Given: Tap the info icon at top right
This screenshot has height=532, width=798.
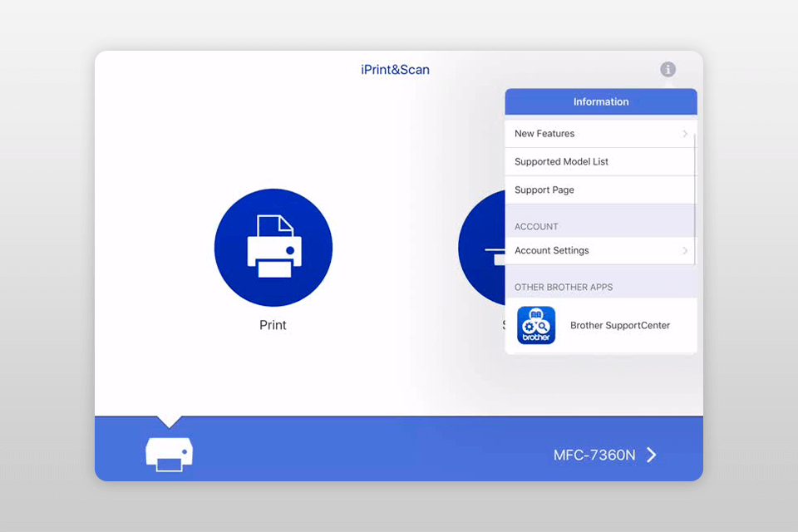Looking at the screenshot, I should point(667,69).
